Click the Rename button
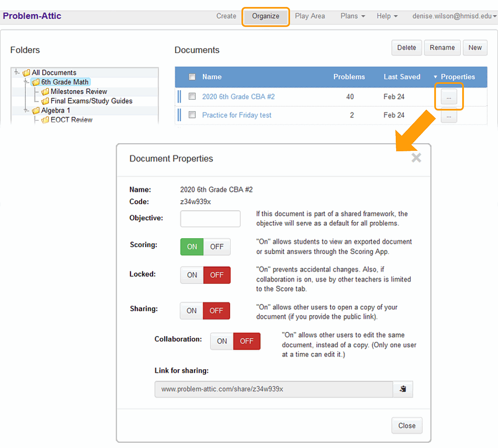Viewport: 498px width, 448px height. (x=442, y=48)
